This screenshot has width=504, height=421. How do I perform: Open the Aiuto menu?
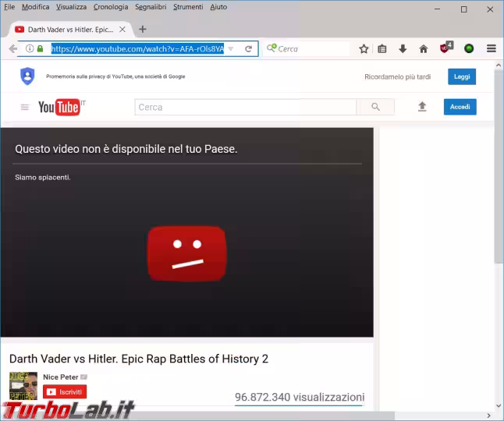pyautogui.click(x=218, y=7)
